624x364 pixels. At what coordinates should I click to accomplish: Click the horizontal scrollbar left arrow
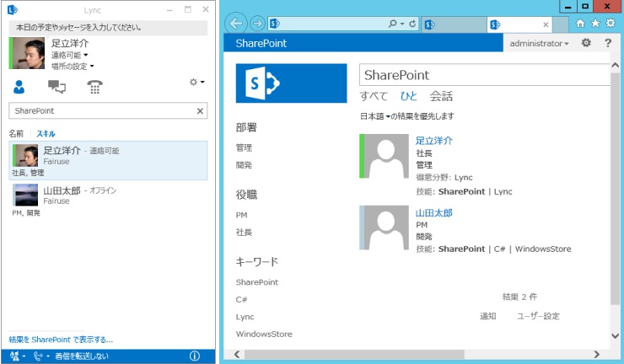[x=237, y=354]
